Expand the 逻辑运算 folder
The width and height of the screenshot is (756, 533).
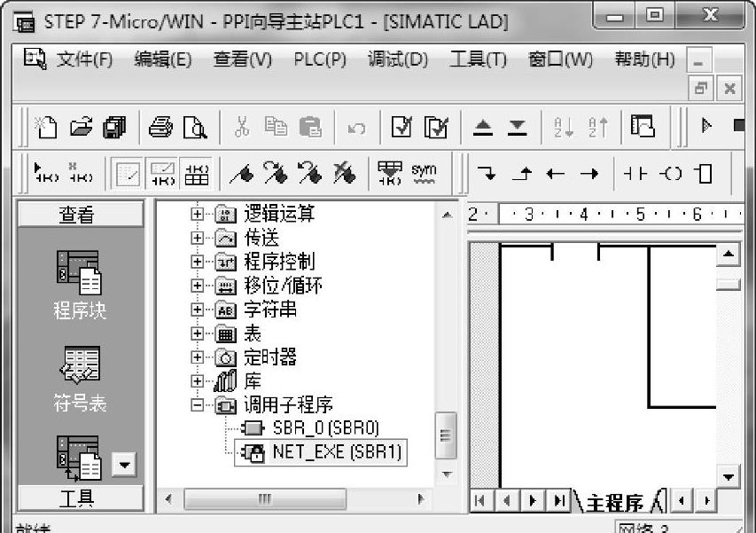[x=197, y=214]
